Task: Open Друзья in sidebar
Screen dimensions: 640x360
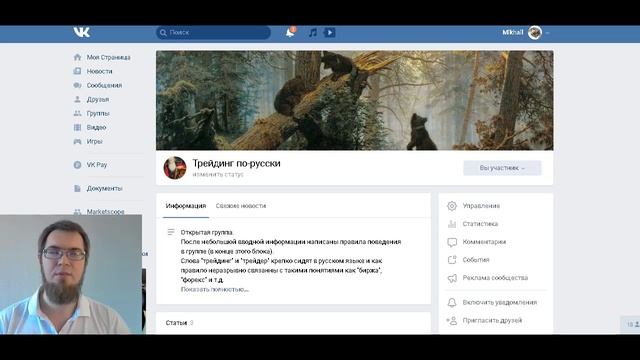Action: [98, 99]
